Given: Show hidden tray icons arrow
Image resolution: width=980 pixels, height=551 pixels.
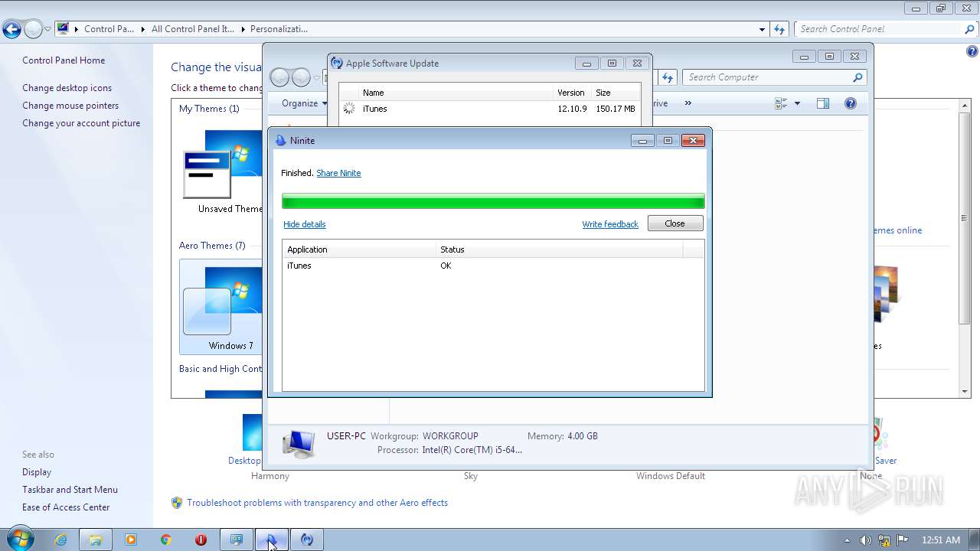Looking at the screenshot, I should pyautogui.click(x=847, y=540).
